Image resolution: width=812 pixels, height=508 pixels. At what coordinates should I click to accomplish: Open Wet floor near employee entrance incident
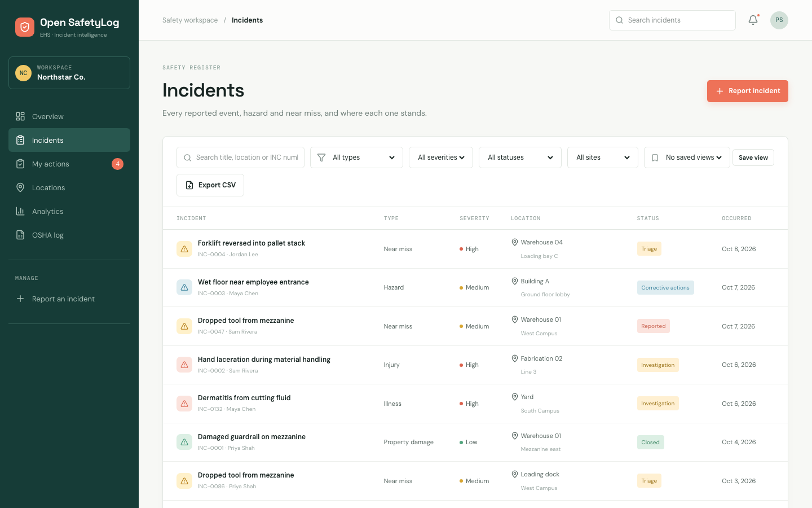tap(253, 282)
